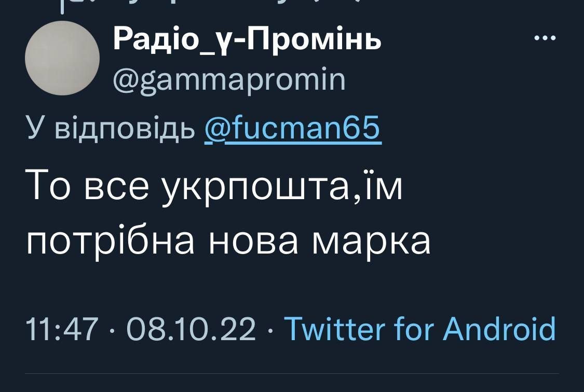Click the divider line below the timestamp

tap(292, 373)
